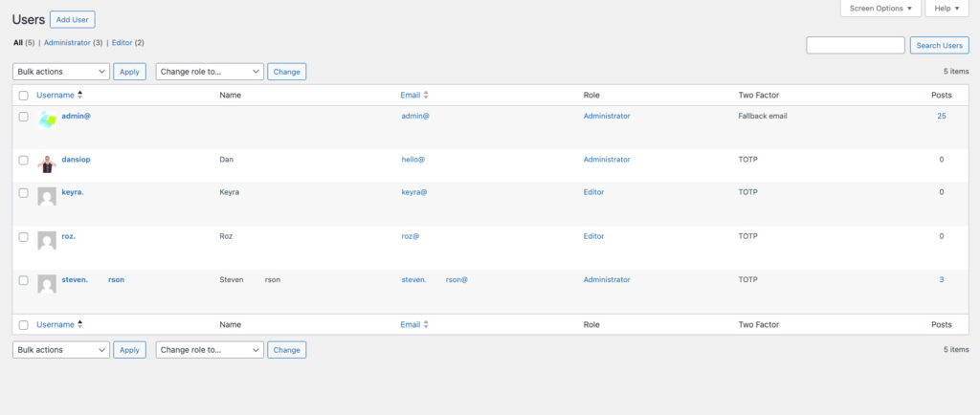Click dansiop's profile avatar image
980x415 pixels.
click(x=47, y=164)
